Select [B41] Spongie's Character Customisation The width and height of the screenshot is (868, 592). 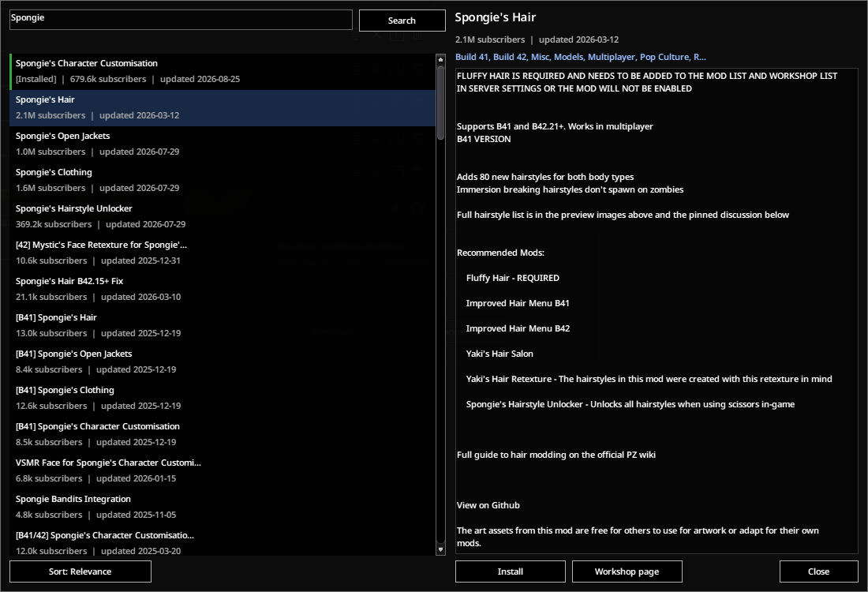[223, 434]
